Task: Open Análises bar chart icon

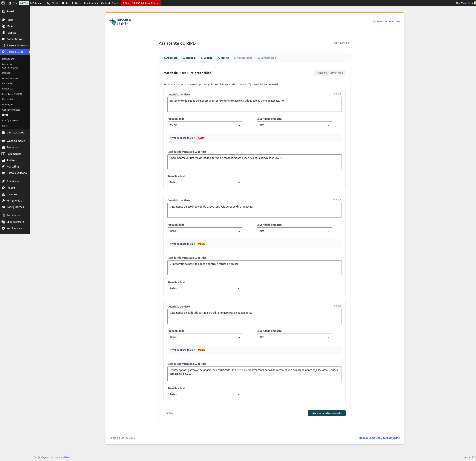Action: (3, 160)
